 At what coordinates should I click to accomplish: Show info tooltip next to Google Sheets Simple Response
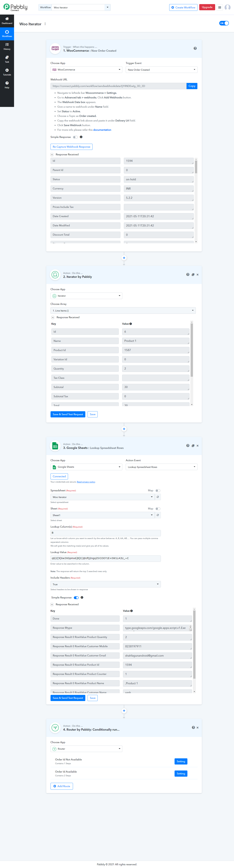point(82,598)
